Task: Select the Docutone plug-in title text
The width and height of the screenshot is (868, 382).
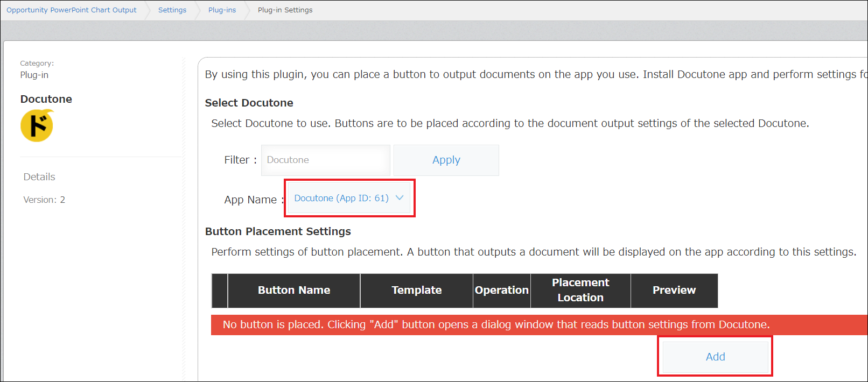Action: pos(46,99)
